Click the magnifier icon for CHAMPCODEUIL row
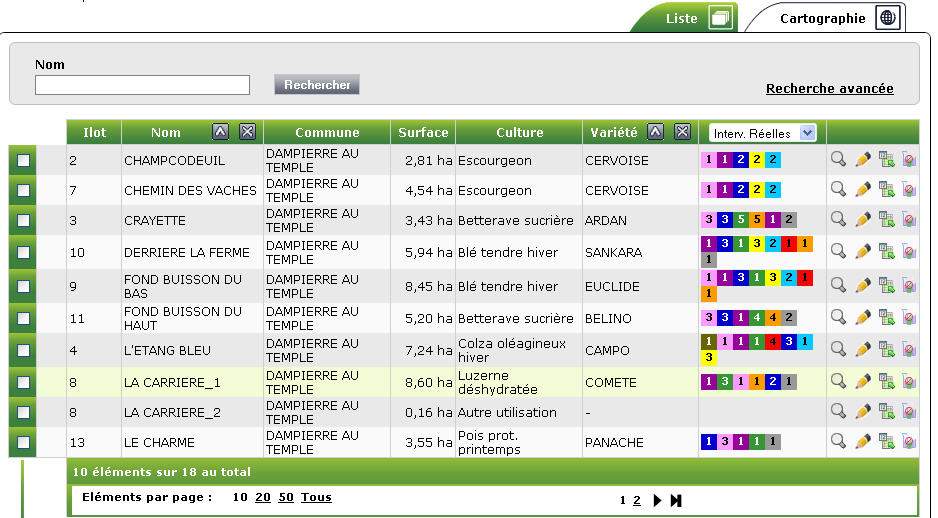The image size is (938, 518). tap(838, 159)
